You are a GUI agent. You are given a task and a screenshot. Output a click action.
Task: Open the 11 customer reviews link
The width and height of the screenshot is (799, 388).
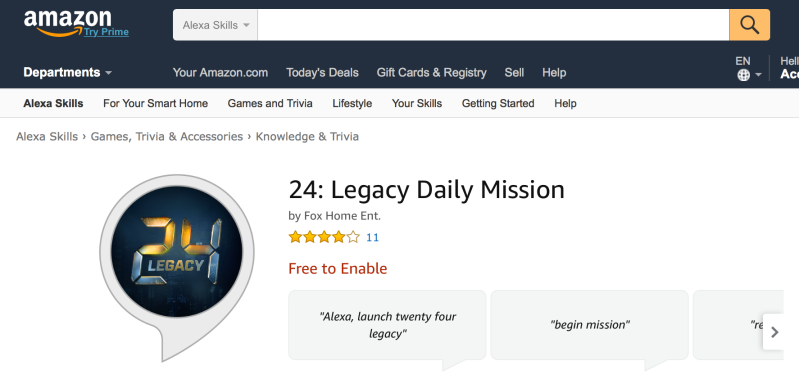tap(372, 238)
